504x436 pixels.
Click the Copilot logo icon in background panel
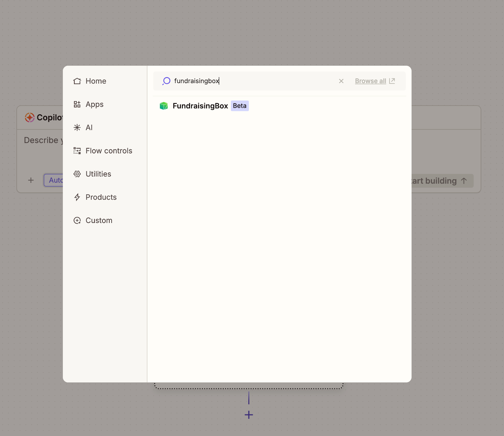click(30, 117)
